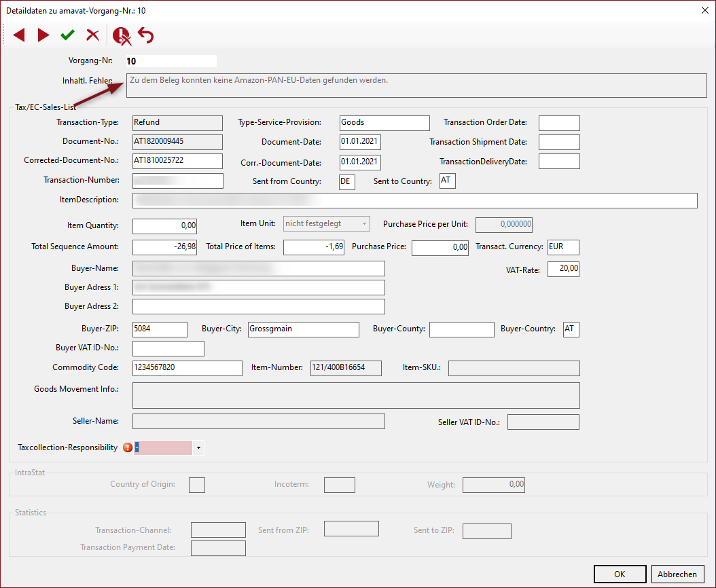Click the Corrected-Document-No. field

tap(177, 161)
